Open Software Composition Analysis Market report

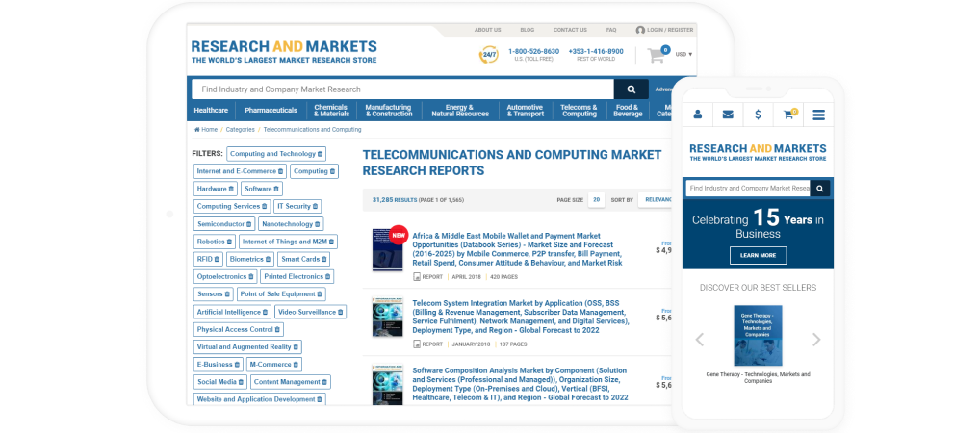pyautogui.click(x=520, y=384)
